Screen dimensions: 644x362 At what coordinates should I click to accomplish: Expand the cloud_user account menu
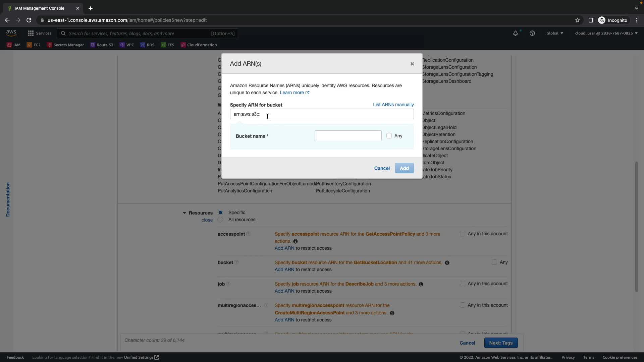click(606, 33)
